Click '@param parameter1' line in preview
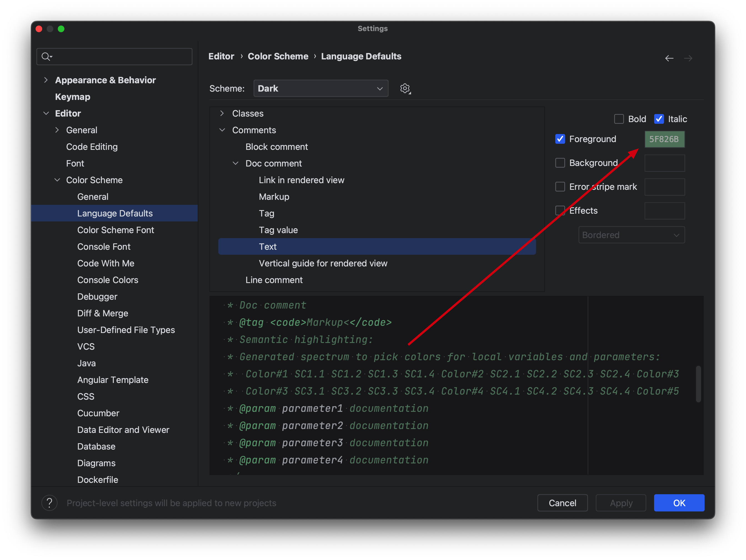Image resolution: width=746 pixels, height=560 pixels. coord(291,408)
